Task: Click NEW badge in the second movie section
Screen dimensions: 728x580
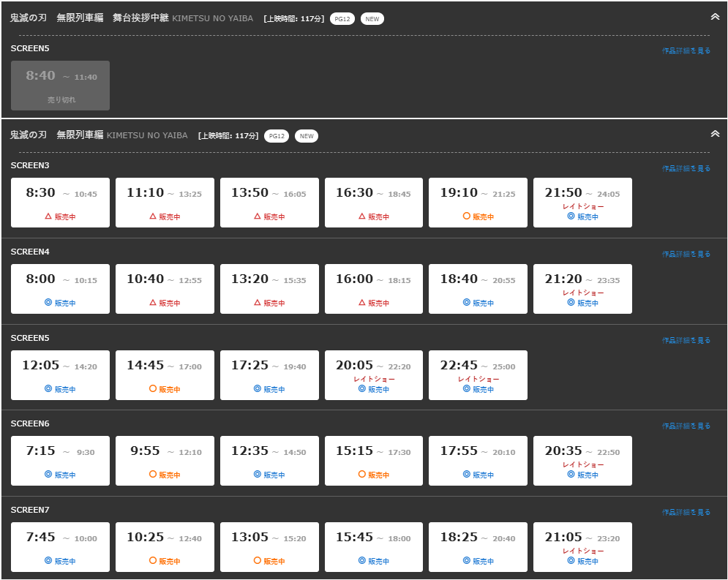Action: 307,136
